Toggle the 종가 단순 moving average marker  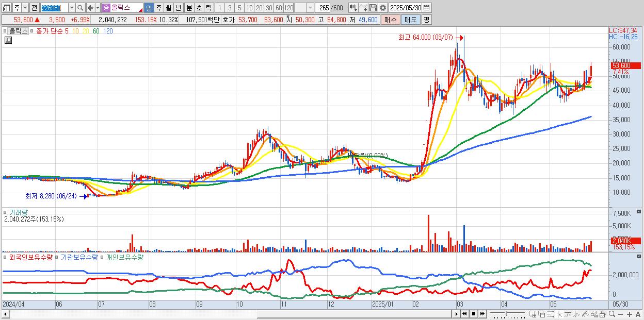coord(31,31)
